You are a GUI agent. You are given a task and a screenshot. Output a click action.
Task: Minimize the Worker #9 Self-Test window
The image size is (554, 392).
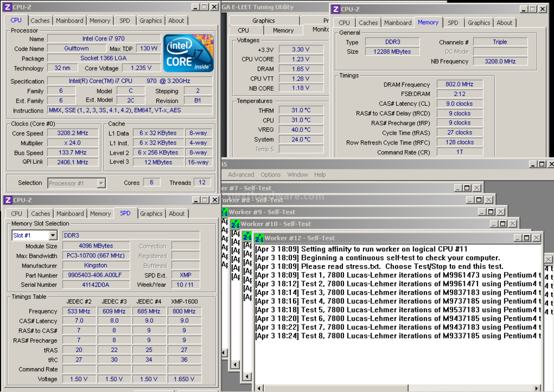(x=483, y=212)
